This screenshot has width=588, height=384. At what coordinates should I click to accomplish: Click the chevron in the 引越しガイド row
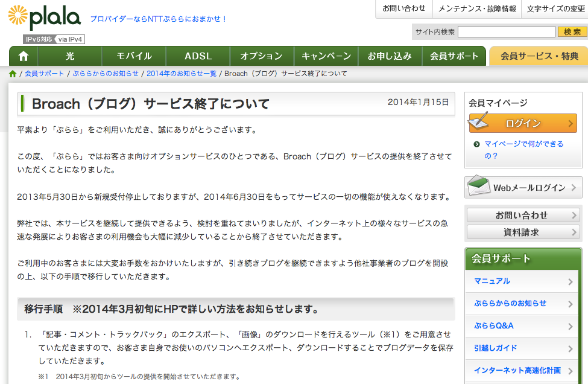(x=571, y=349)
